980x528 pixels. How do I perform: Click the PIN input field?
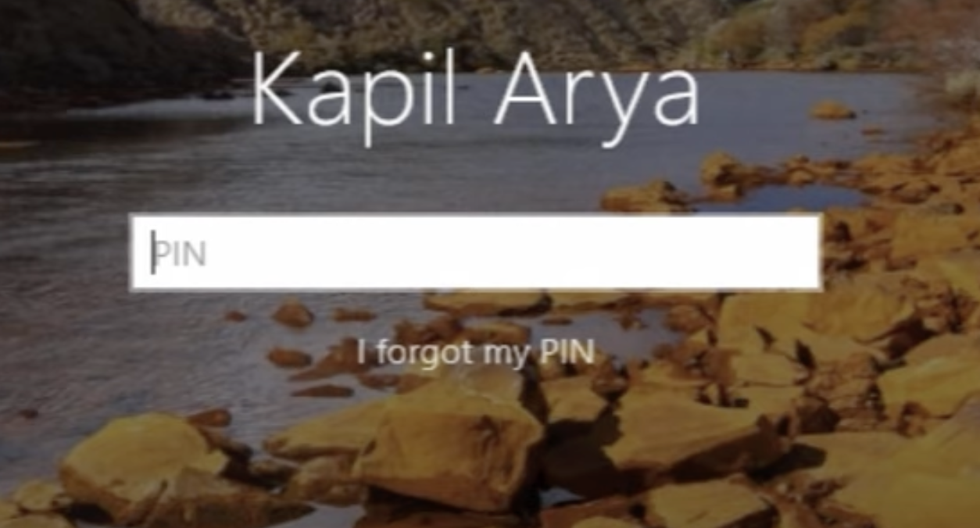(x=475, y=252)
